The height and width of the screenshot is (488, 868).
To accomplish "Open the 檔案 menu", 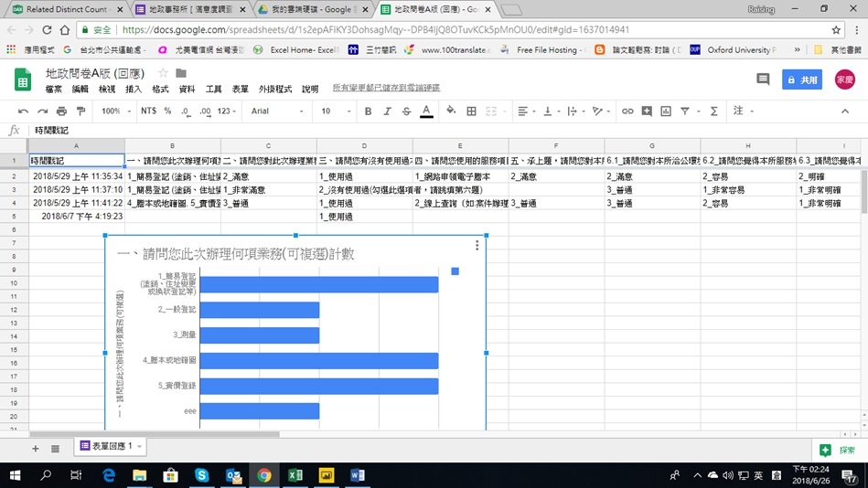I will [x=54, y=89].
